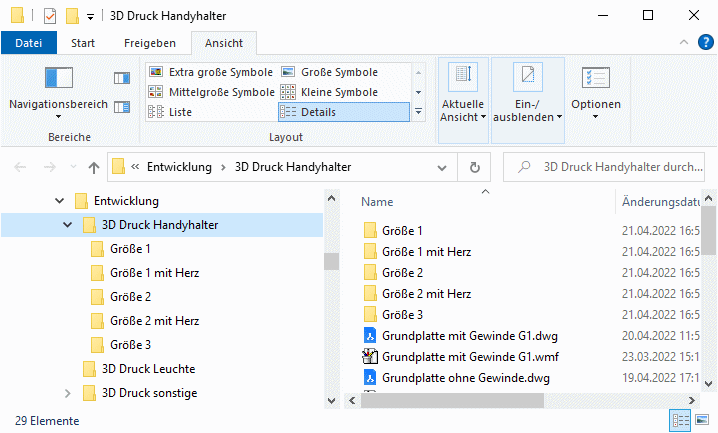718x433 pixels.
Task: Click the search field 3D Druck Handyhalter
Action: [604, 167]
